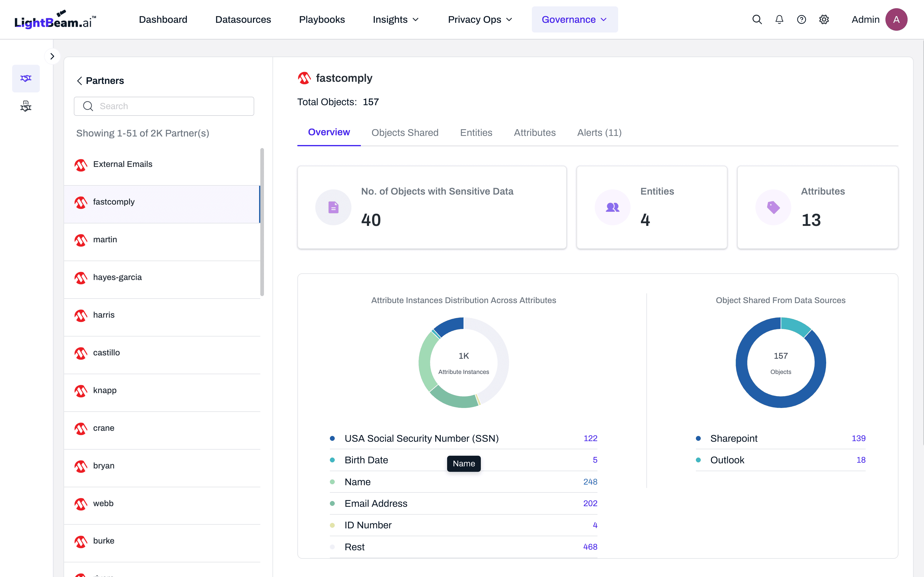Go to Dashboard
This screenshot has width=924, height=577.
coord(163,19)
